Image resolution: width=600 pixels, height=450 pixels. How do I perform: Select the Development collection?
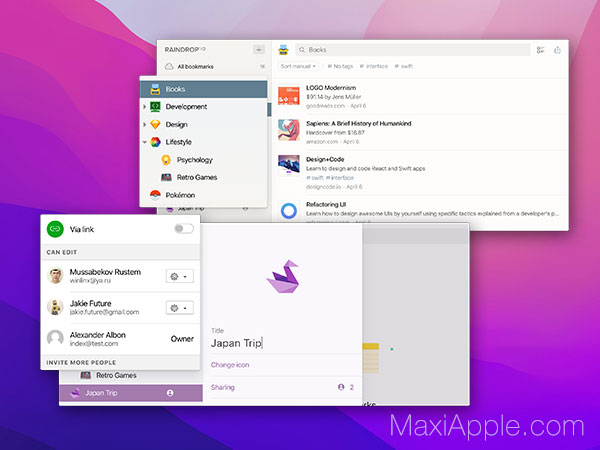point(204,107)
